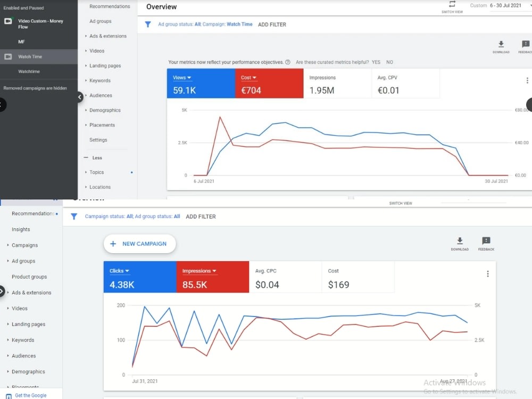
Task: Open three-dot menu on Clicks scorecard
Action: point(488,274)
